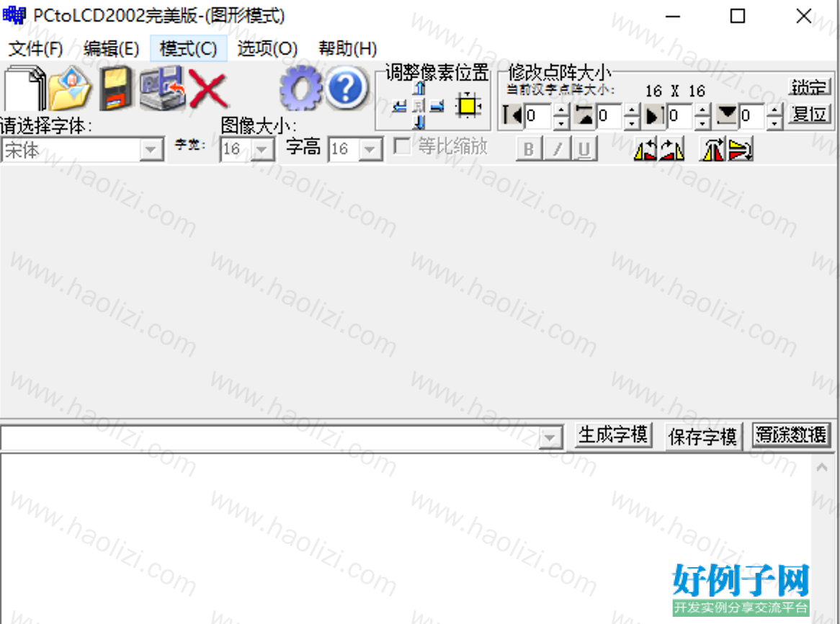Open the 帮助(H) menu
This screenshot has height=624, width=840.
[x=347, y=49]
